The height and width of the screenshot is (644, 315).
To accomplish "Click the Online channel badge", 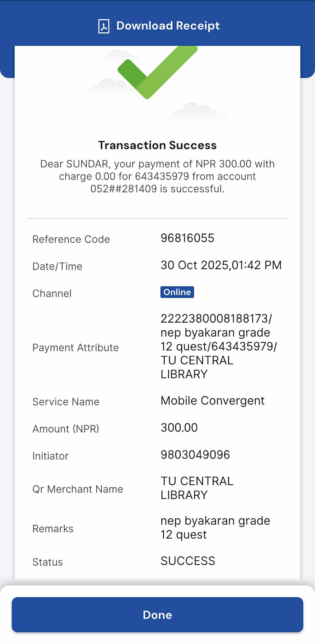I will pyautogui.click(x=177, y=292).
